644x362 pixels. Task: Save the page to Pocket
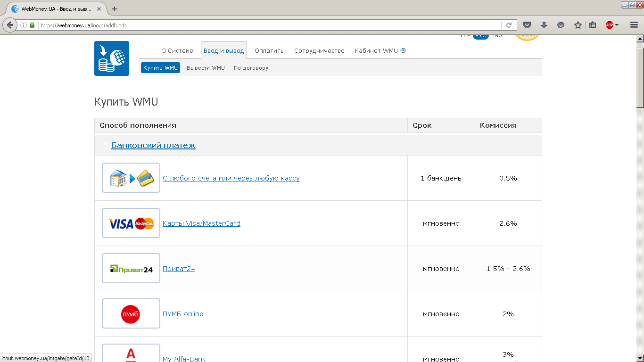528,25
